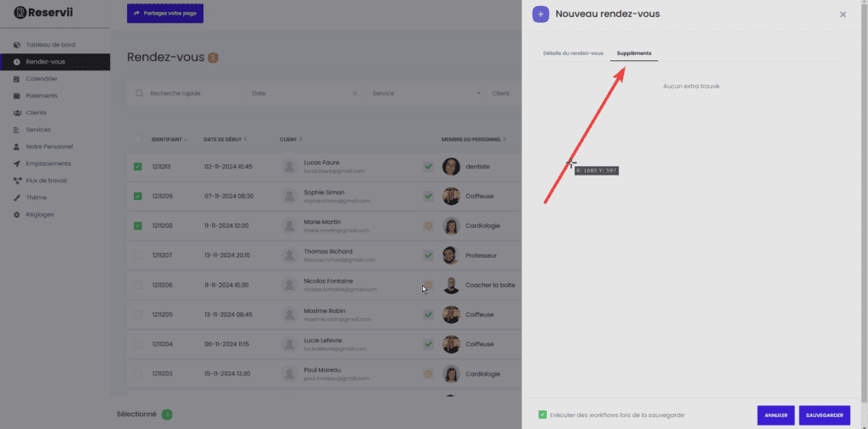
Task: Select the Rendez-vous sidebar item
Action: coord(55,61)
